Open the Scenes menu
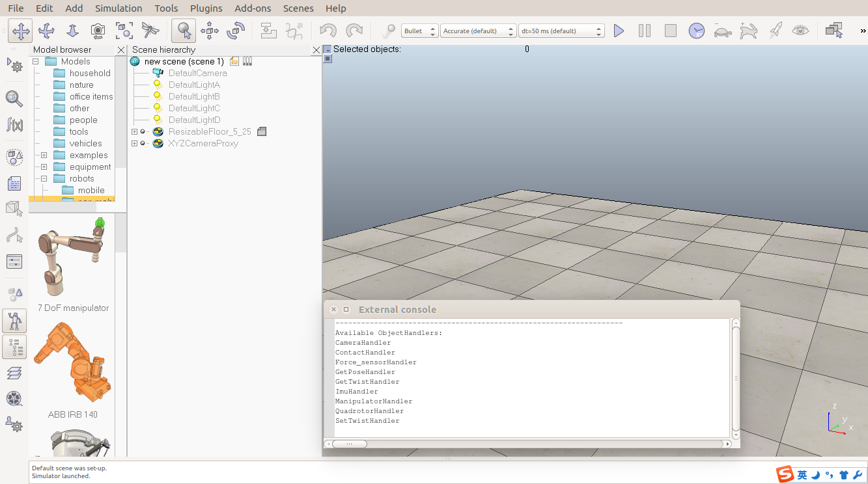The height and width of the screenshot is (484, 868). (x=298, y=8)
